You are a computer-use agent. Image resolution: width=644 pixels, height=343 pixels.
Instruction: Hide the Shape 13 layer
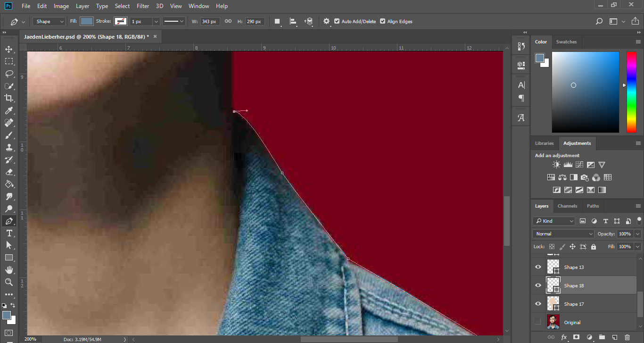(x=538, y=267)
